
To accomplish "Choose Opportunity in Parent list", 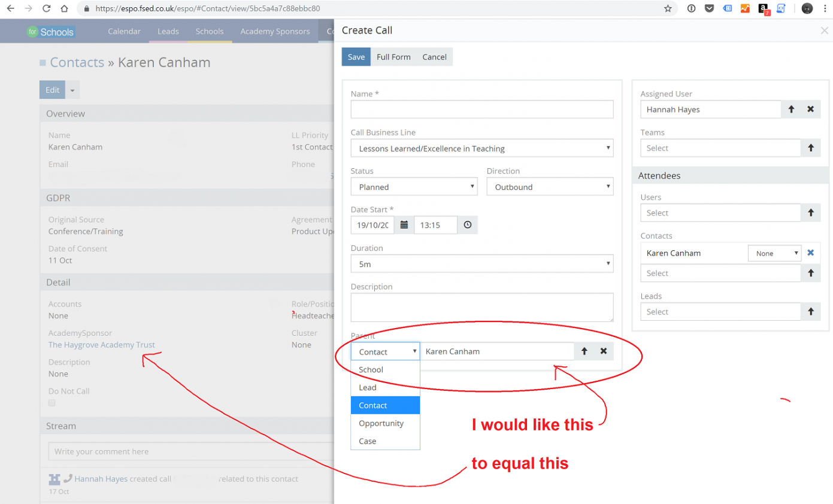I will 385,423.
